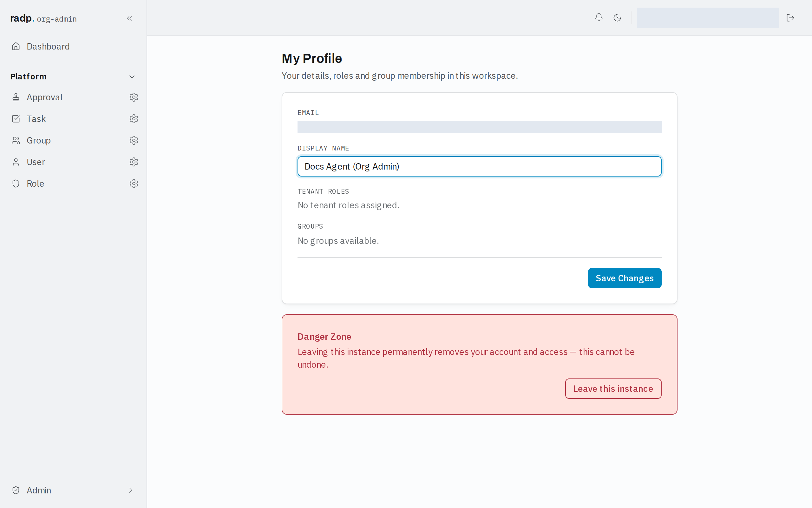The height and width of the screenshot is (508, 812).
Task: Open the Role page
Action: pyautogui.click(x=35, y=184)
